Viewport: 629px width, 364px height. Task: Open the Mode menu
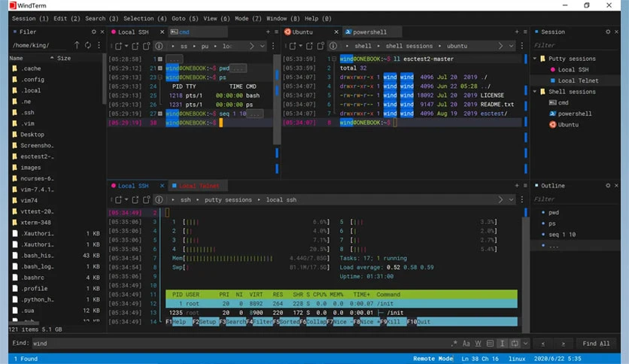pos(248,19)
